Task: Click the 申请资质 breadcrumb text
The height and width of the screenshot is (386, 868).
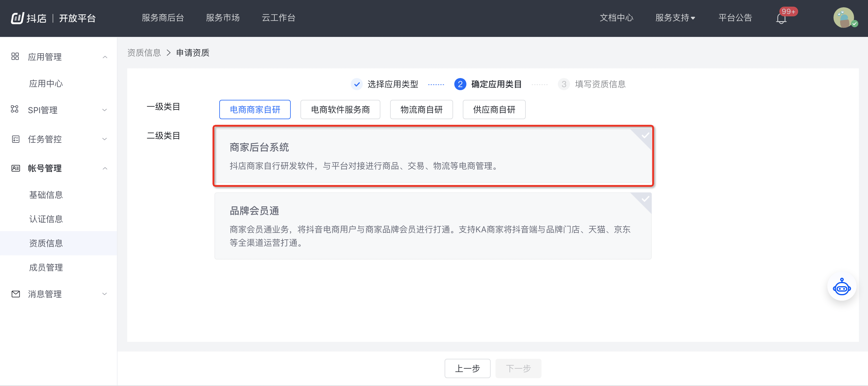Action: [193, 53]
